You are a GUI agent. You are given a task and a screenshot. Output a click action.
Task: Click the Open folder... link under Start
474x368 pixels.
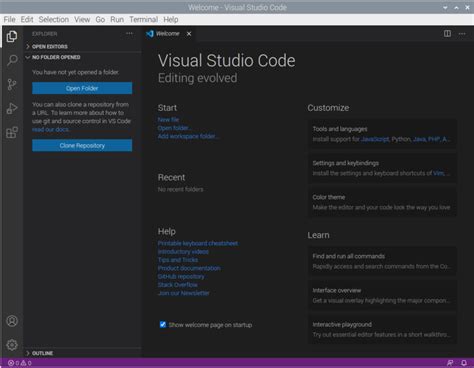[174, 128]
